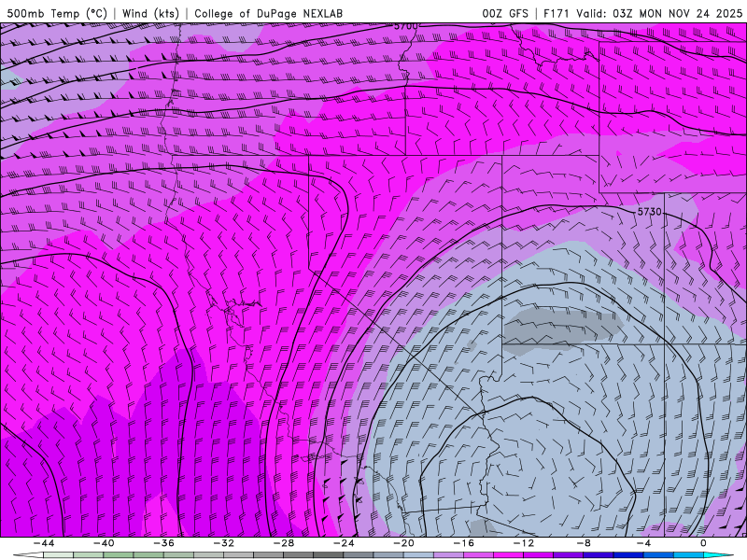This screenshot has width=747, height=560.
Task: Click the -8 color scale label
Action: [584, 543]
